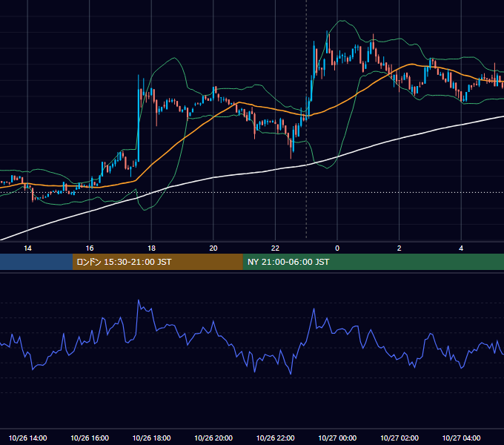Click the 2 hour axis label

pyautogui.click(x=399, y=248)
